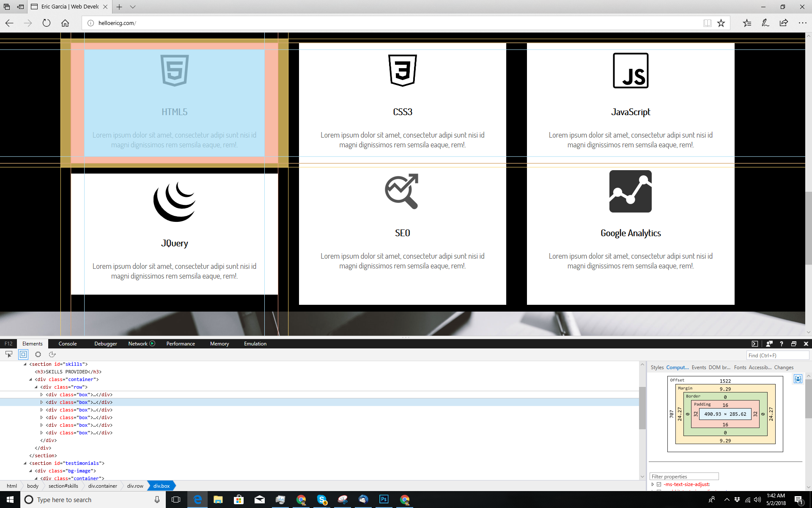The height and width of the screenshot is (508, 812).
Task: Click the set tabs aside icon
Action: tap(20, 7)
